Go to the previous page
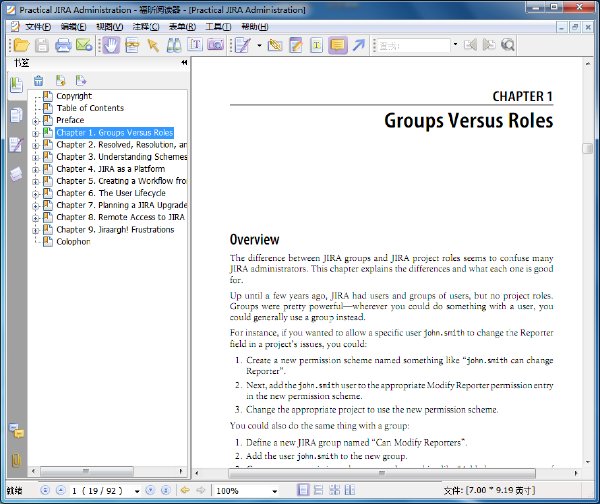Screen dimensions: 600x504 pyautogui.click(x=60, y=490)
